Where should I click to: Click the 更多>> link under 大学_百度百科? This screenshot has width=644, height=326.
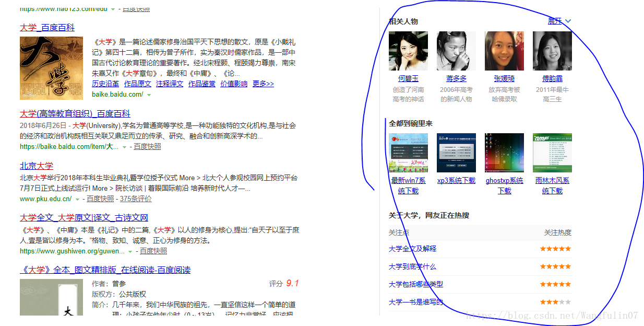pos(263,84)
